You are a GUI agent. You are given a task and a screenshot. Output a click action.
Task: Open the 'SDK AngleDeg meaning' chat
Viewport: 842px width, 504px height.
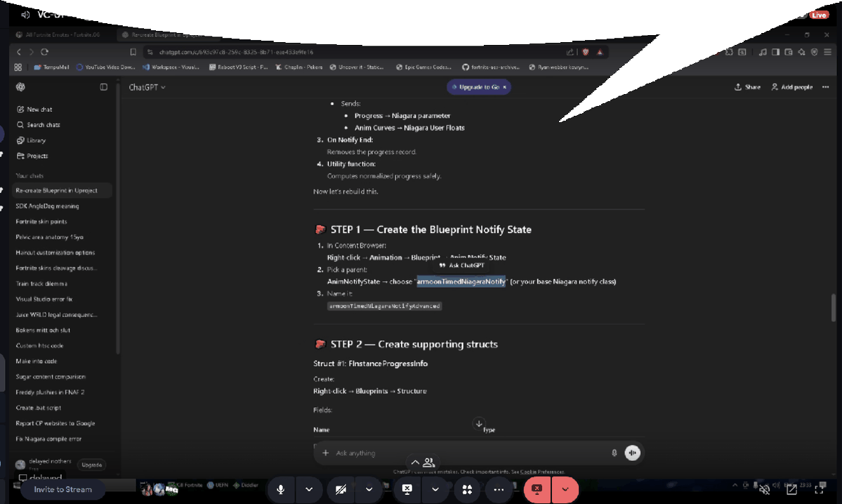click(x=47, y=206)
